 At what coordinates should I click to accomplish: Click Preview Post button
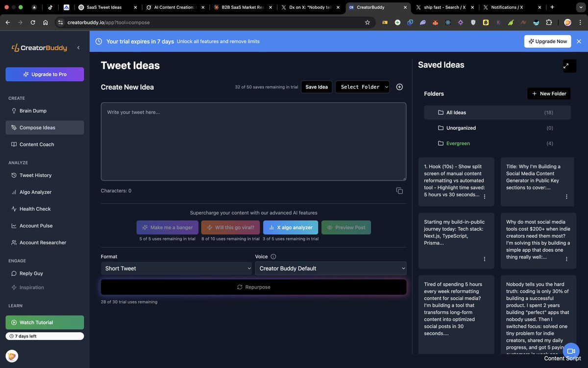(346, 228)
